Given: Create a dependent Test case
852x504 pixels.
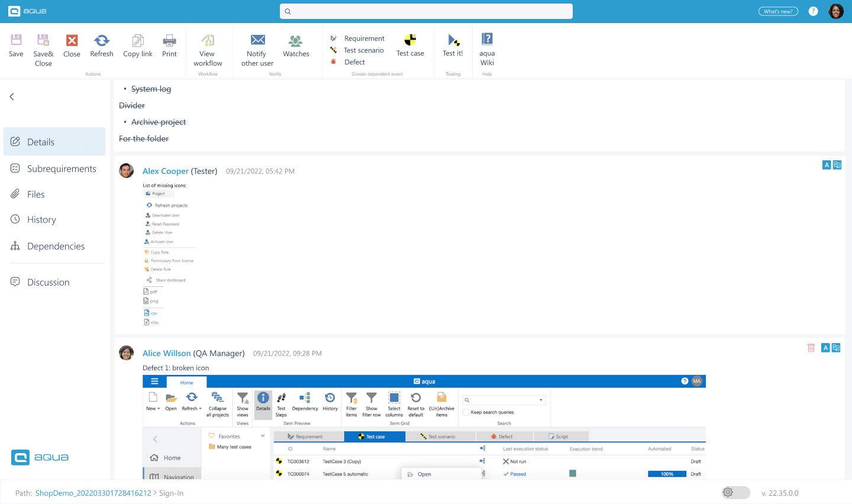Looking at the screenshot, I should (410, 44).
